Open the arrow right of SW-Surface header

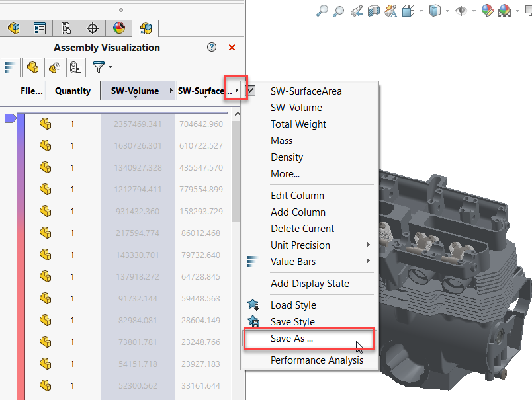click(x=236, y=91)
